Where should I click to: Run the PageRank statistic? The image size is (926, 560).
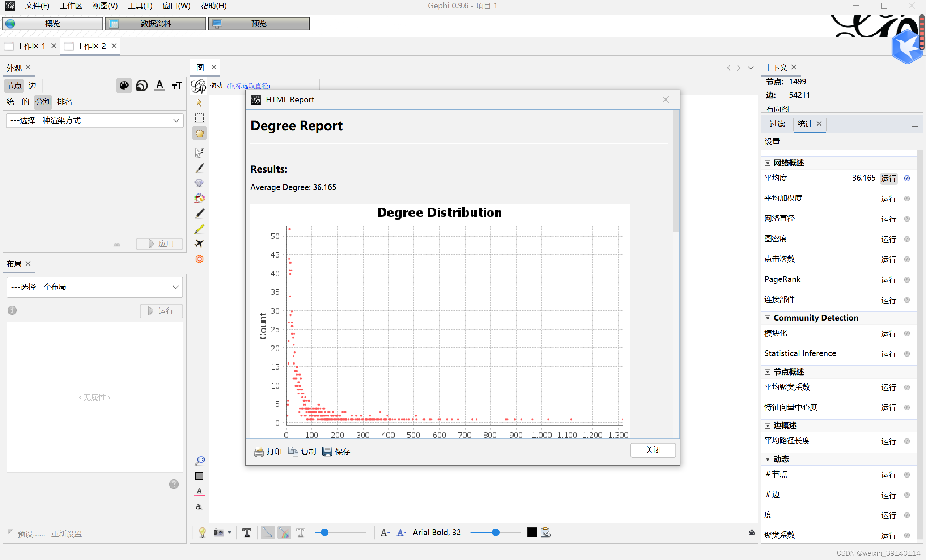click(888, 280)
